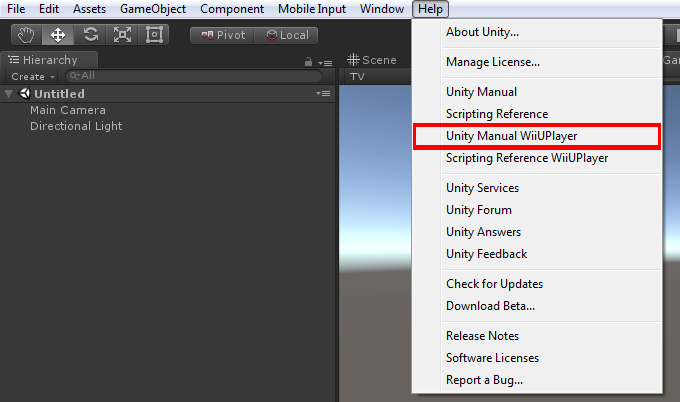
Task: Switch to the Scene tab
Action: (x=372, y=60)
